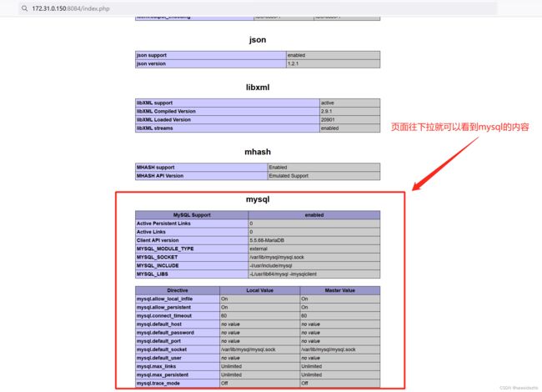
Task: Click the compiled version value '2.9.1'
Action: tap(350, 111)
